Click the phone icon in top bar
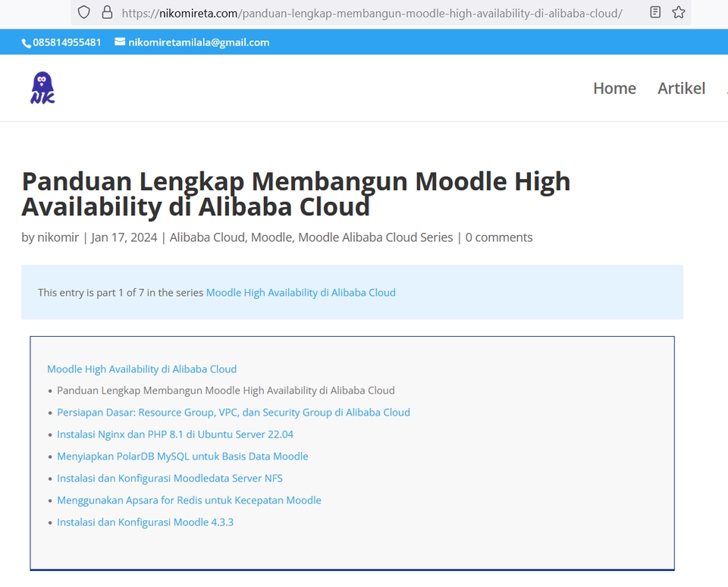This screenshot has width=728, height=587. (26, 42)
